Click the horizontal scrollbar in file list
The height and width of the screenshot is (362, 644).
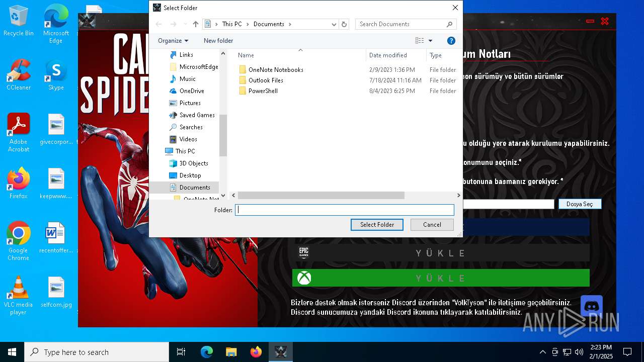point(321,195)
